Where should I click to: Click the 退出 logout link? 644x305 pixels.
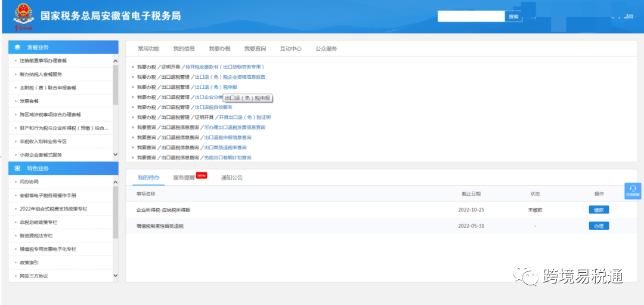[x=628, y=17]
